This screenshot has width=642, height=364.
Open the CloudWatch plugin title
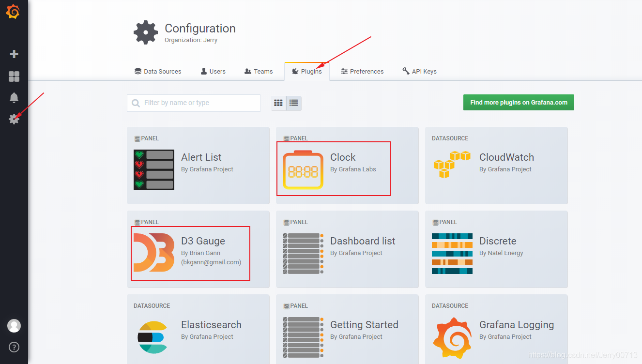(506, 157)
